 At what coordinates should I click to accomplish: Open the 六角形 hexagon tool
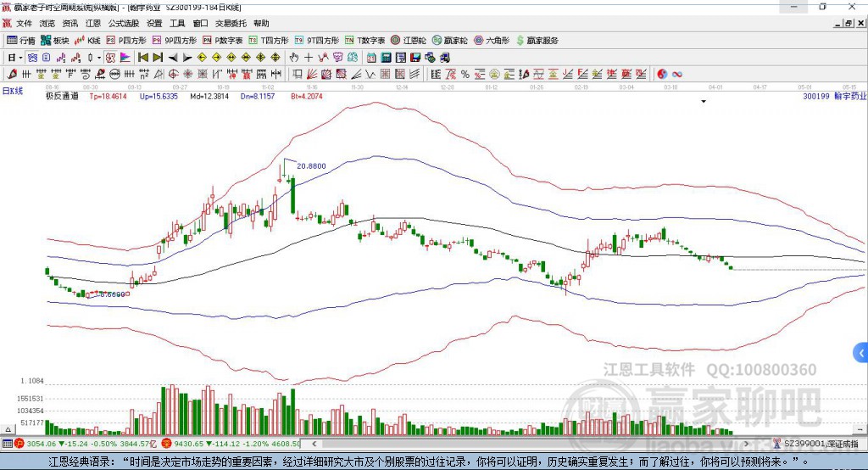click(x=492, y=41)
